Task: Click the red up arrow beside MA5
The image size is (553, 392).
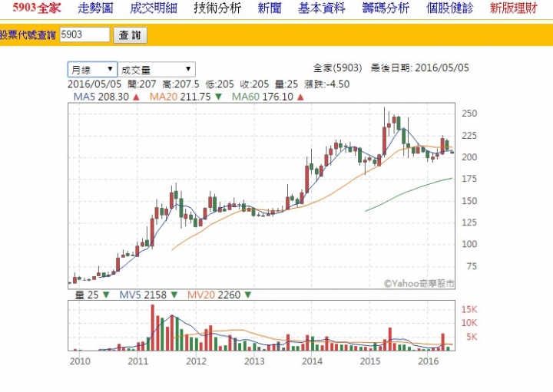Action: (136, 97)
